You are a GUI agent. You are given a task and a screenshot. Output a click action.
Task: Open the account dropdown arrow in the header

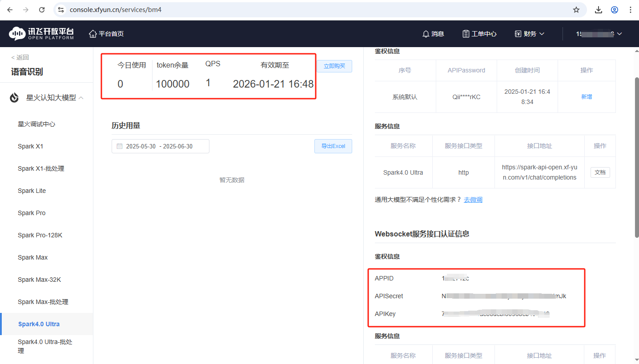click(x=619, y=34)
